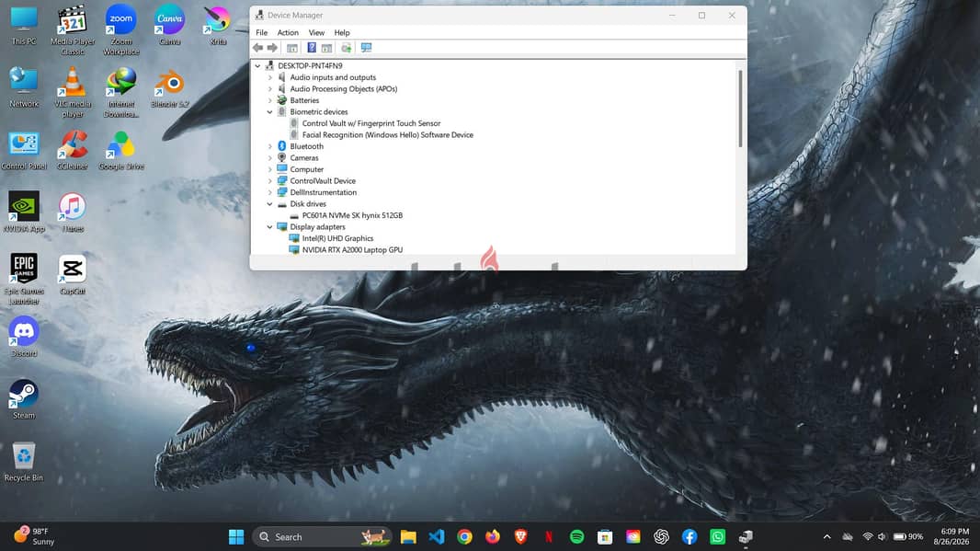980x551 pixels.
Task: Open Google Chrome from the taskbar
Action: (464, 536)
